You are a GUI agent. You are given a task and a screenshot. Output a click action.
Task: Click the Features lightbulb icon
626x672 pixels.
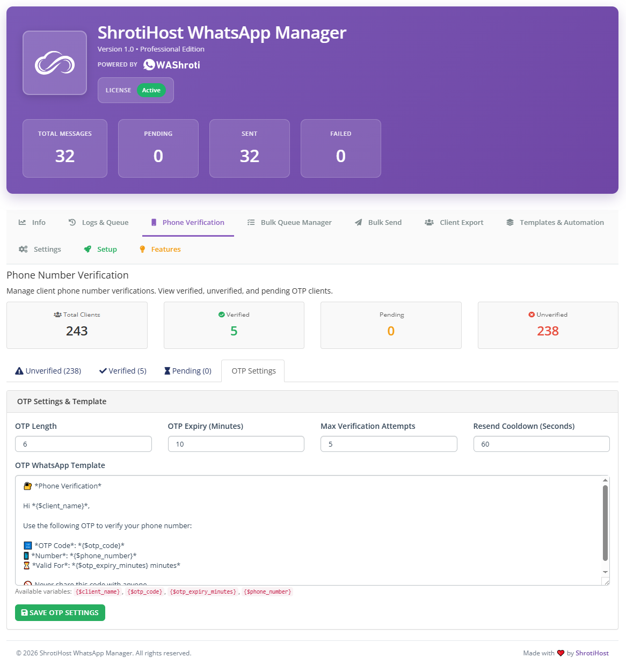pyautogui.click(x=142, y=249)
